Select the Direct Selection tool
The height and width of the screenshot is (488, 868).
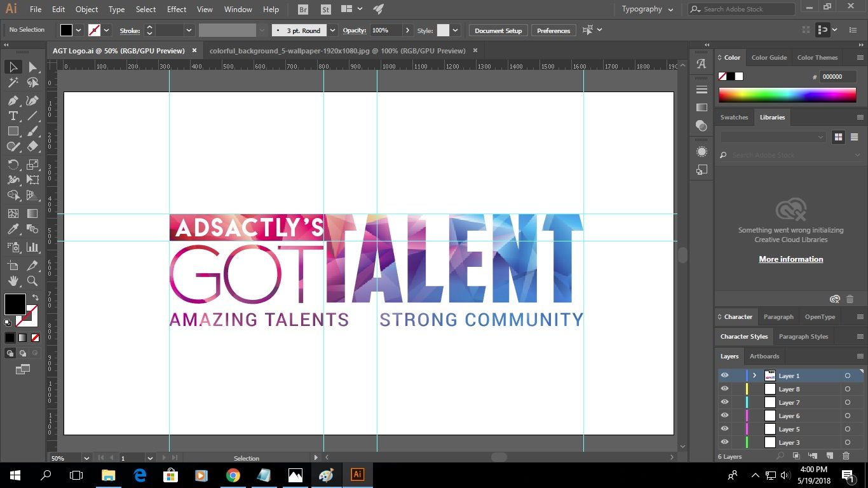pyautogui.click(x=32, y=67)
